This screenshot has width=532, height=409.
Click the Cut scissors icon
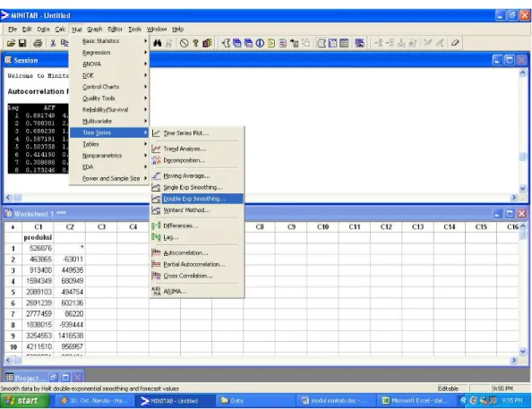[53, 43]
